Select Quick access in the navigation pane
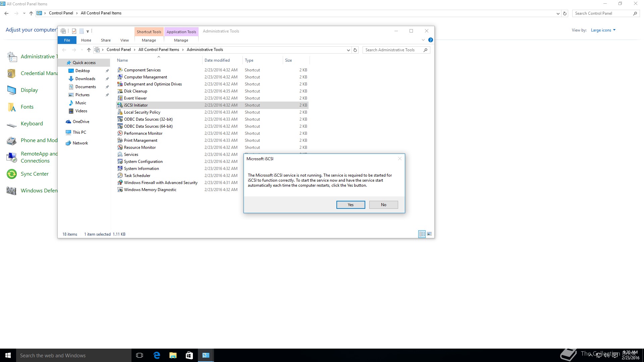 tap(84, 63)
